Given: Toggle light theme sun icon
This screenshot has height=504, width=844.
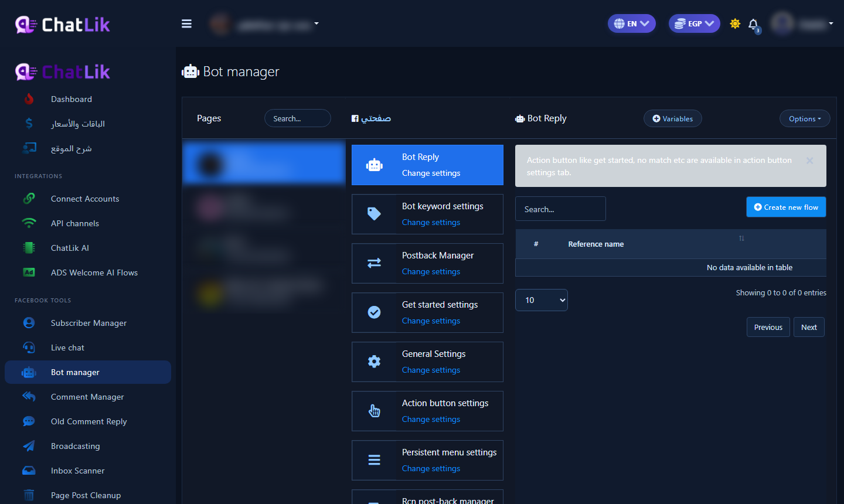Looking at the screenshot, I should [x=735, y=23].
